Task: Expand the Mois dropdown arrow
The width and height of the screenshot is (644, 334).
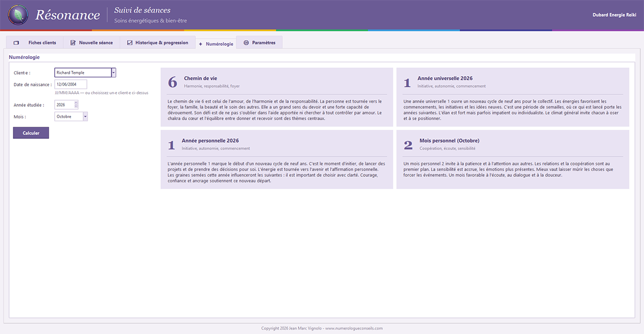Action: click(x=86, y=116)
